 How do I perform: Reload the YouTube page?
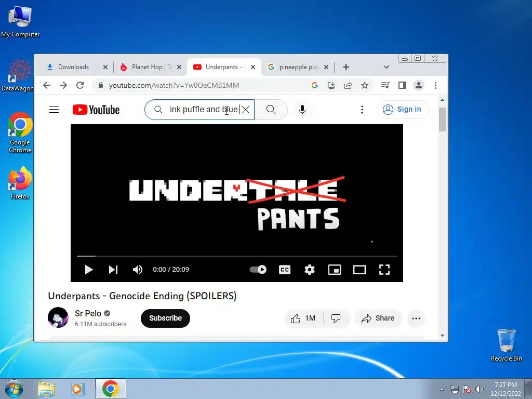pyautogui.click(x=80, y=85)
